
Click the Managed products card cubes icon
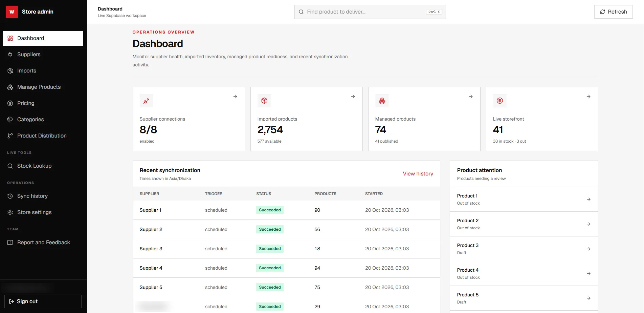[382, 101]
